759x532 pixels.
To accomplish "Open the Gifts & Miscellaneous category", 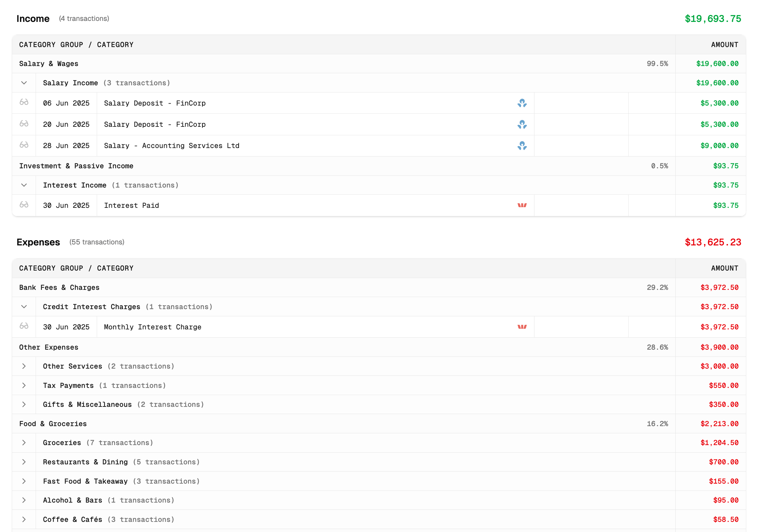I will 24,405.
